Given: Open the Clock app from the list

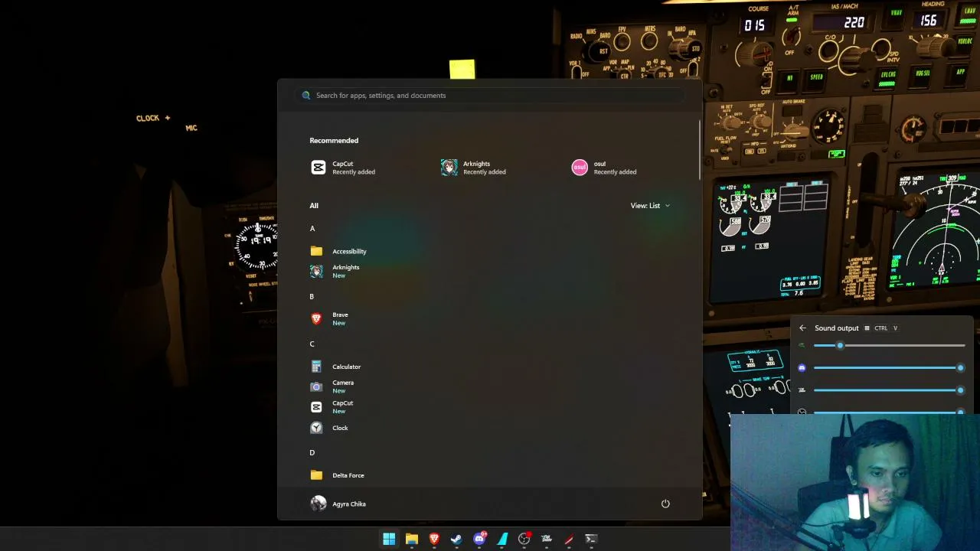Looking at the screenshot, I should (329, 428).
